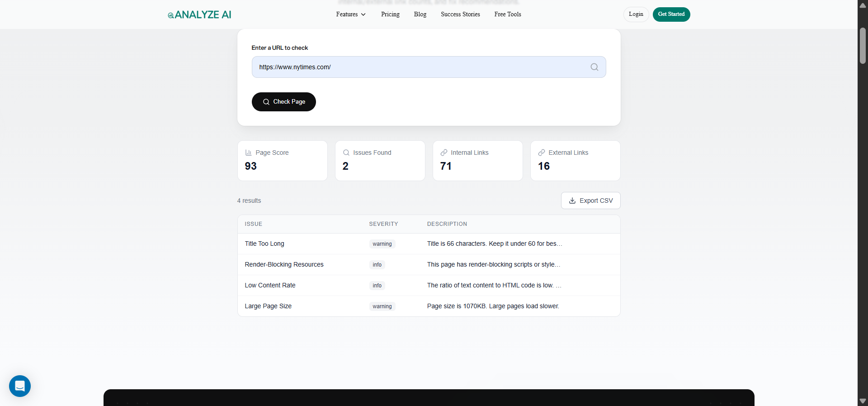Click the Issues Found magnifier icon
The height and width of the screenshot is (406, 868).
pyautogui.click(x=346, y=153)
